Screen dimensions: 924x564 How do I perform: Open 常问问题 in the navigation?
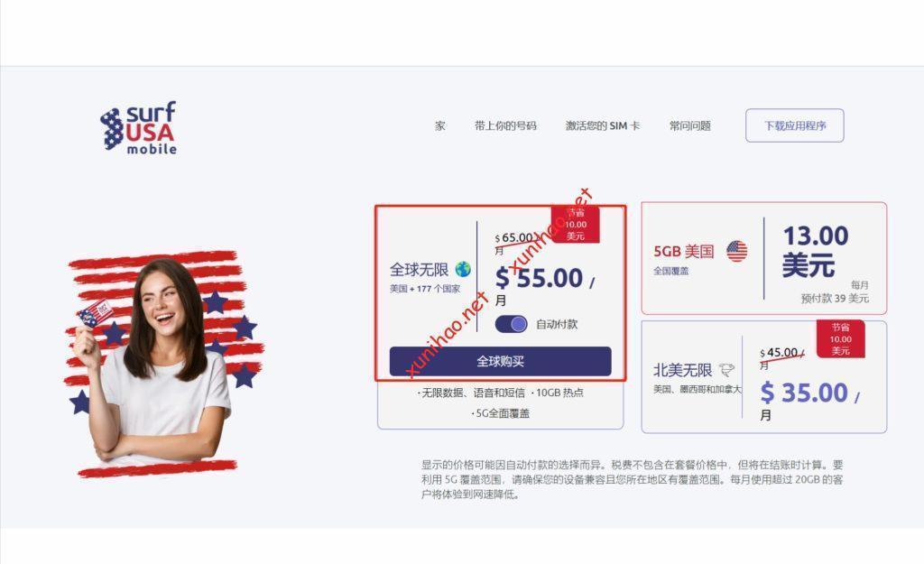click(690, 125)
